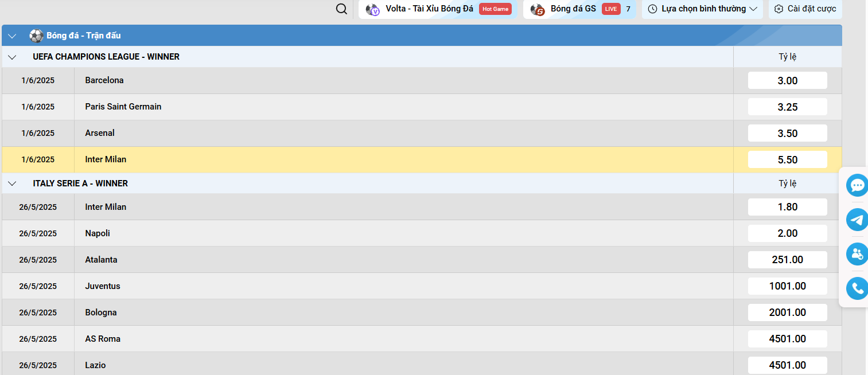Open Bóng đá GS live section
Screen dimensions: 868x375
click(579, 9)
